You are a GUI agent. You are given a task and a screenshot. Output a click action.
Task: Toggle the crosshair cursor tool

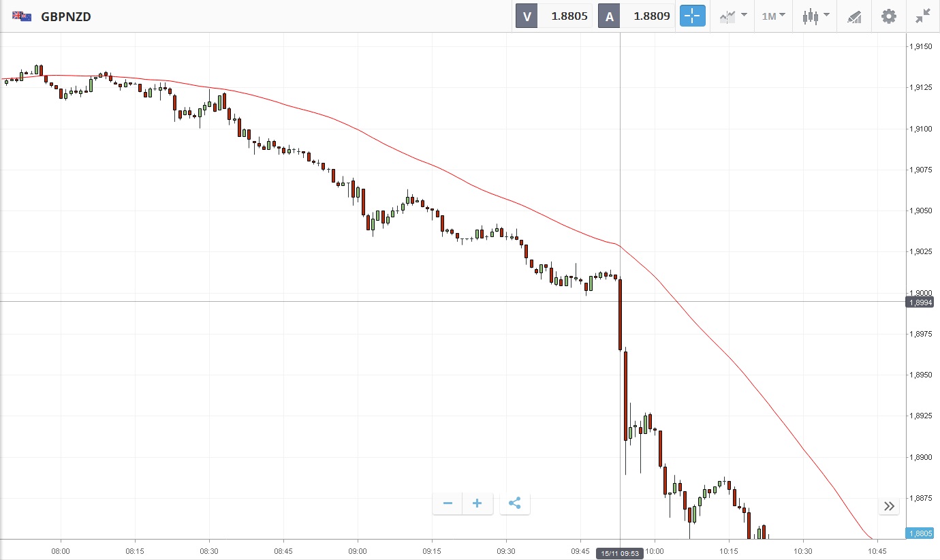[x=692, y=16]
